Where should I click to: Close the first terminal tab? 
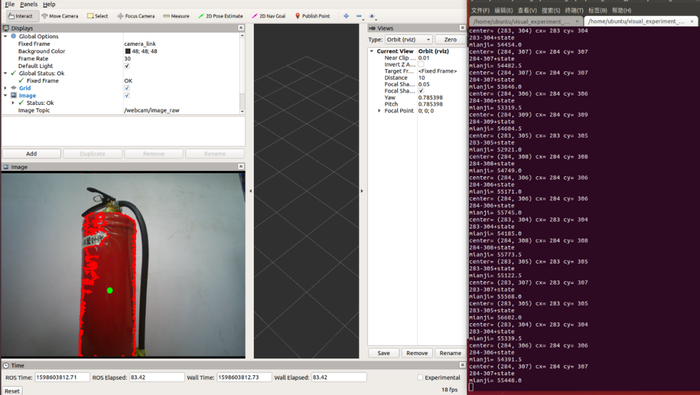click(x=577, y=21)
